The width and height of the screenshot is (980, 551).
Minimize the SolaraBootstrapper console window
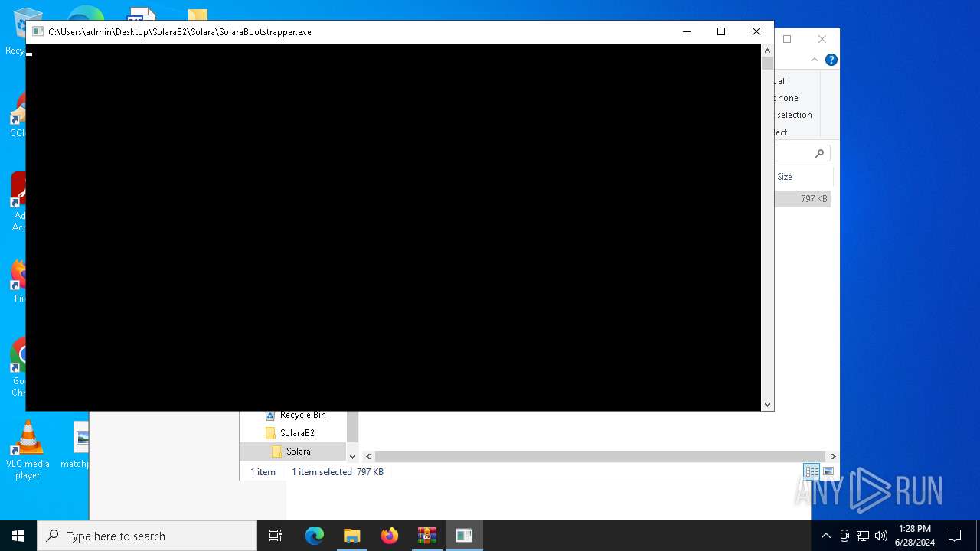(687, 31)
